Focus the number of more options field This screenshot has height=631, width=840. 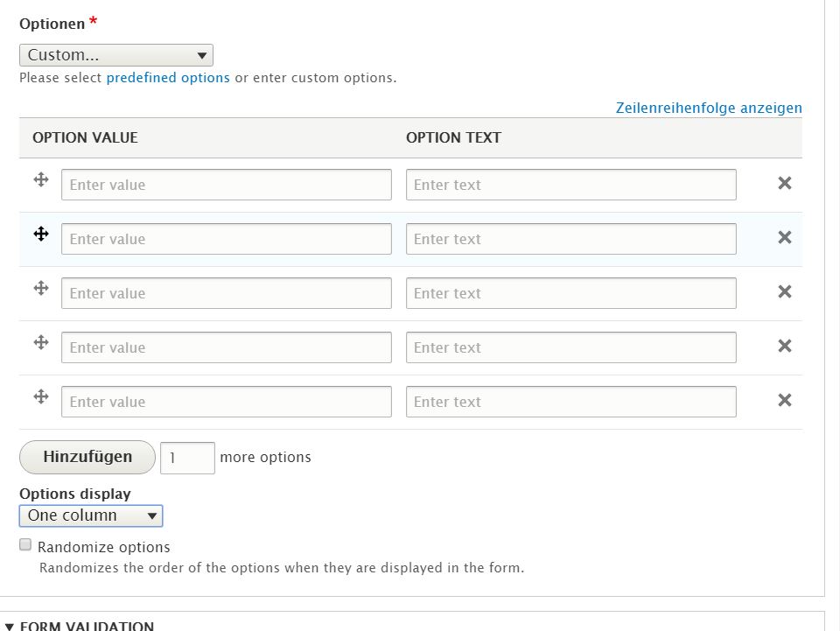(187, 458)
